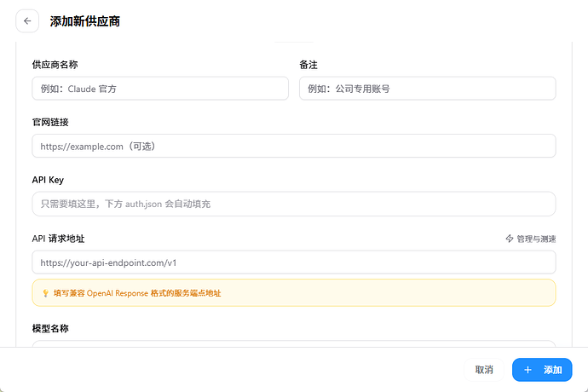This screenshot has width=588, height=392.
Task: Click the API 请求地址 label
Action: [58, 239]
